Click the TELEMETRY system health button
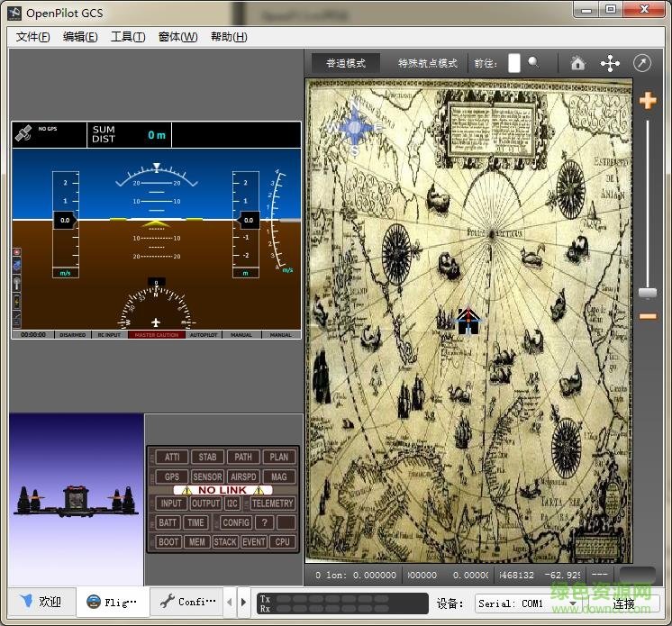Screen dimensions: 672x626 pos(272,504)
